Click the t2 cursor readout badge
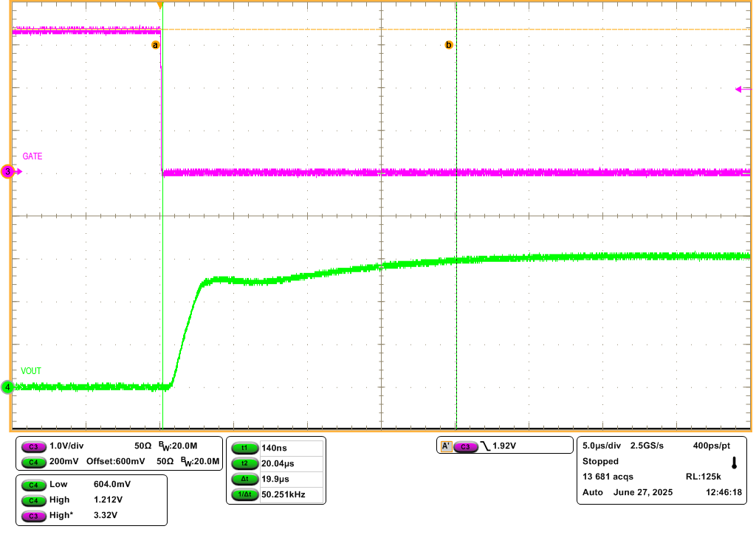The width and height of the screenshot is (756, 543). [x=244, y=463]
